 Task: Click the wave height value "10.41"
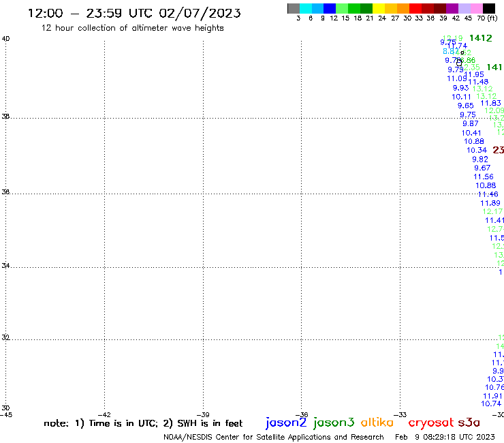tap(471, 133)
